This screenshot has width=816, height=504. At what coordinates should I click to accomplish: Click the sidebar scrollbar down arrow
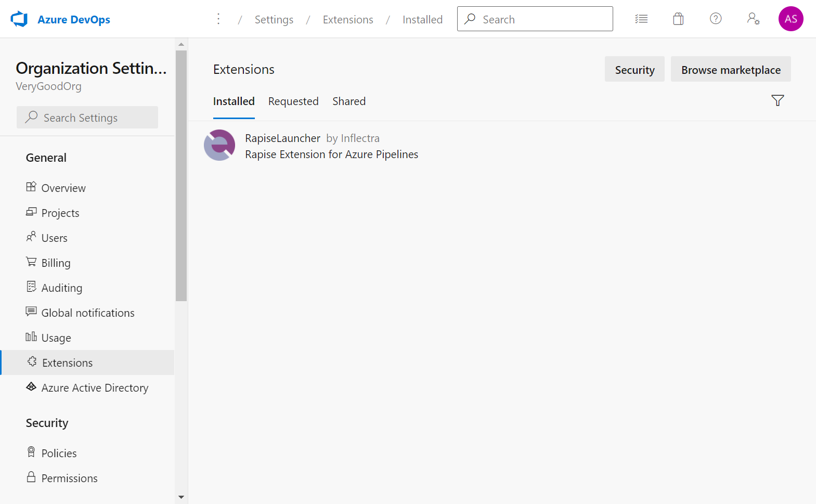pos(181,497)
